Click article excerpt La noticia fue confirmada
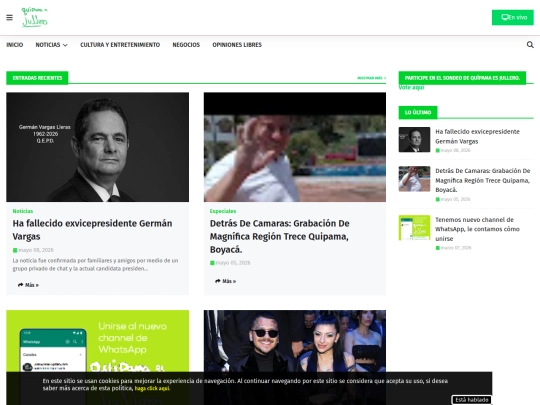 point(95,264)
